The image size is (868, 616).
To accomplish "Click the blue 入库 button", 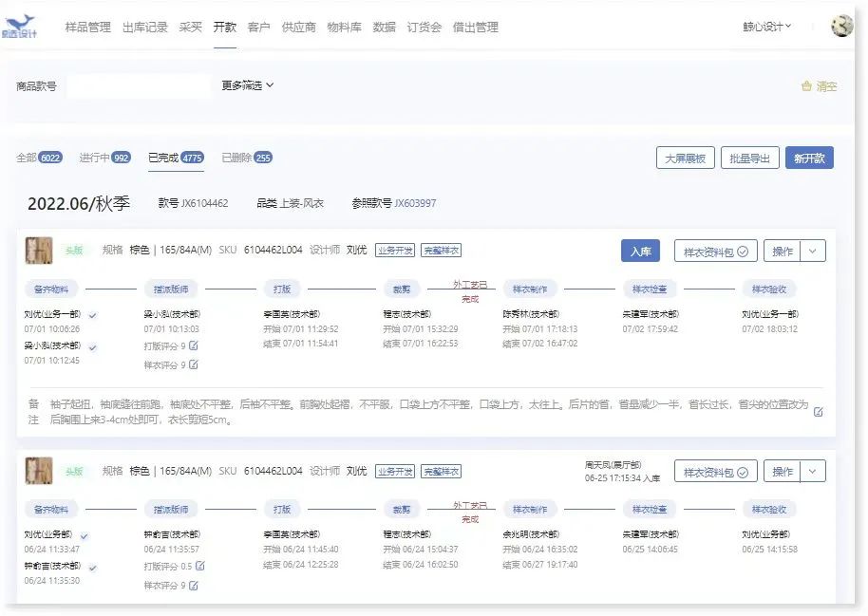I will (639, 250).
